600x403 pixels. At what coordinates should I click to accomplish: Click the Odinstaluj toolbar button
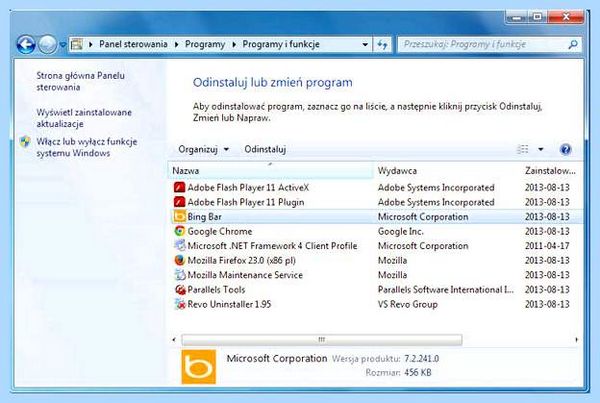click(265, 149)
